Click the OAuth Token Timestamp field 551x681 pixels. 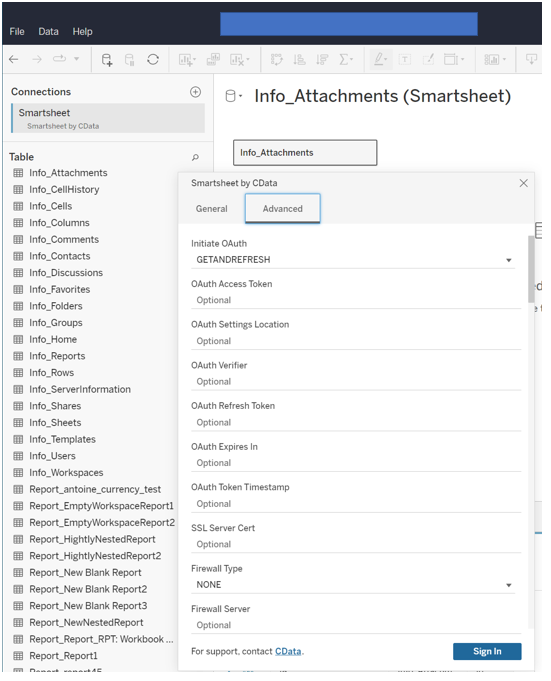pyautogui.click(x=356, y=504)
